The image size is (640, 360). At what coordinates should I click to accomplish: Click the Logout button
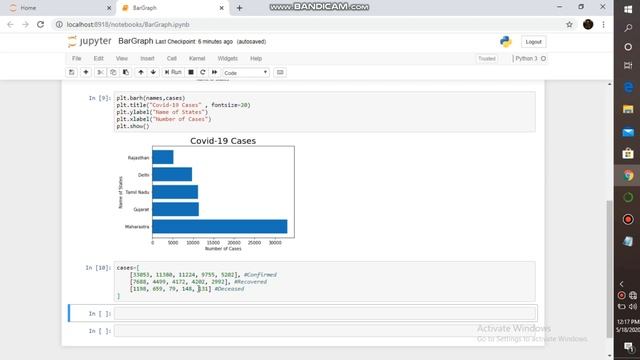(533, 42)
